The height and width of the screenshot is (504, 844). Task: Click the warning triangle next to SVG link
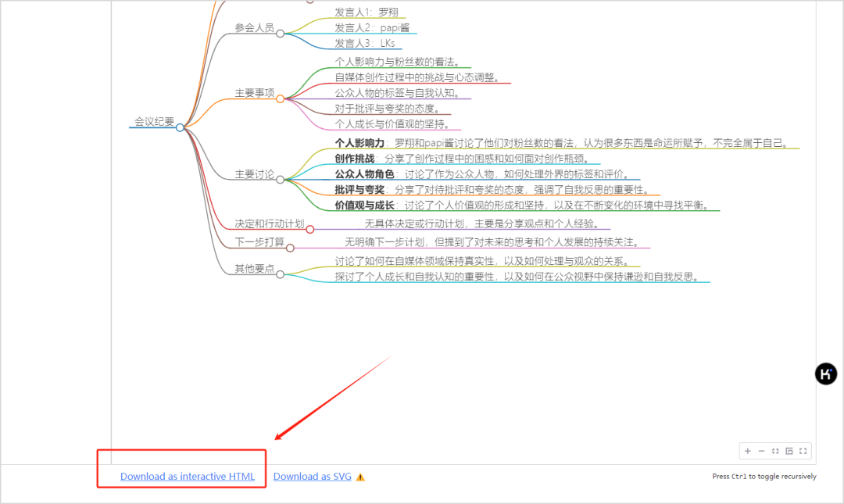(x=360, y=477)
